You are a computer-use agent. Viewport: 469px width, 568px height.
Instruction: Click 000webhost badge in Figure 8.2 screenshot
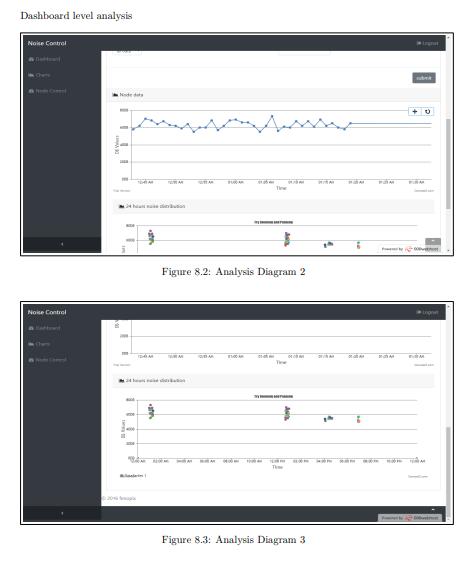[410, 249]
